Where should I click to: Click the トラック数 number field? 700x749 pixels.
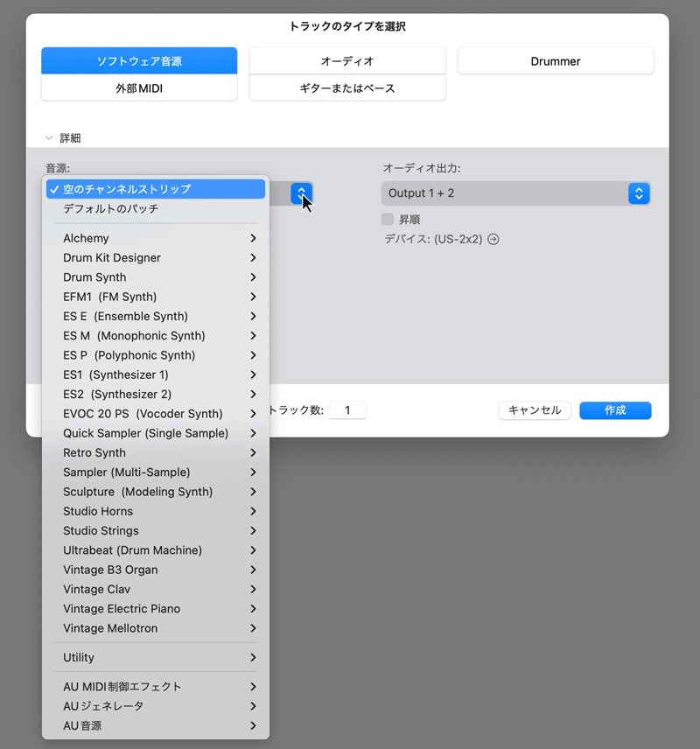347,410
